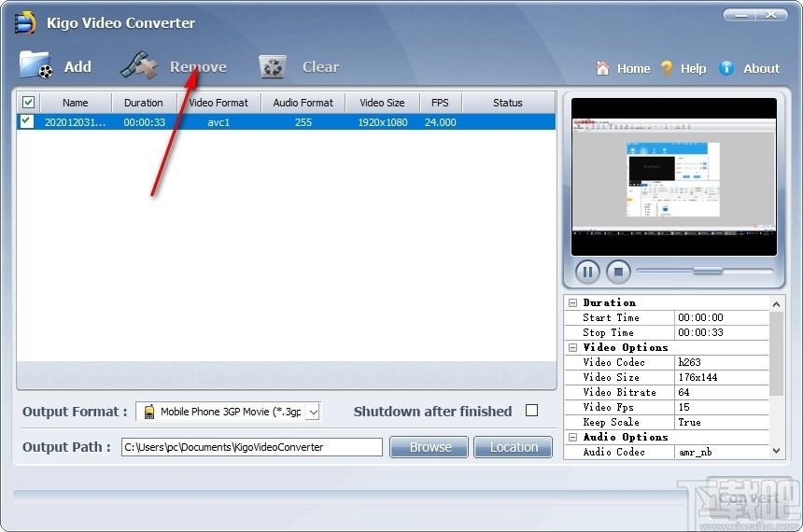803x532 pixels.
Task: Collapse the Audio Options section
Action: (572, 438)
